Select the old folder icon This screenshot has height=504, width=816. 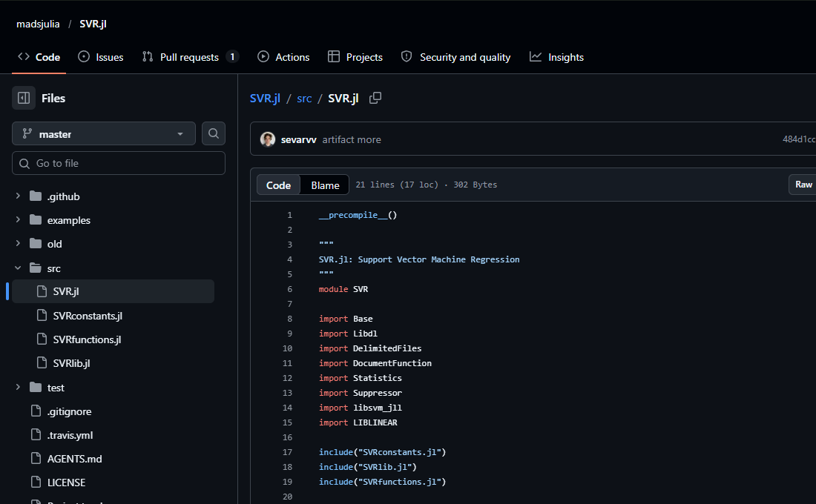tap(36, 243)
